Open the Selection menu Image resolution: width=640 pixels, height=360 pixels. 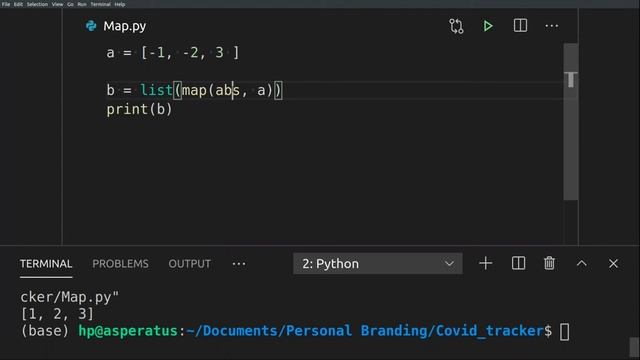pyautogui.click(x=37, y=4)
